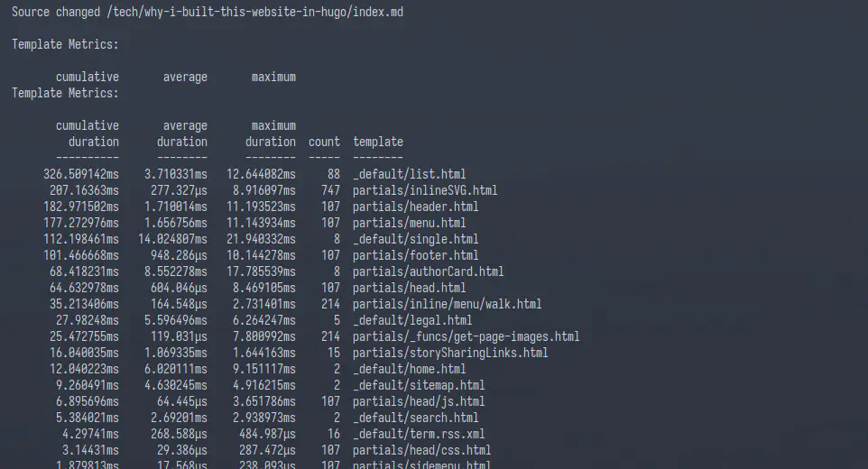Select template name partials/storySharingLinks.html

[450, 353]
